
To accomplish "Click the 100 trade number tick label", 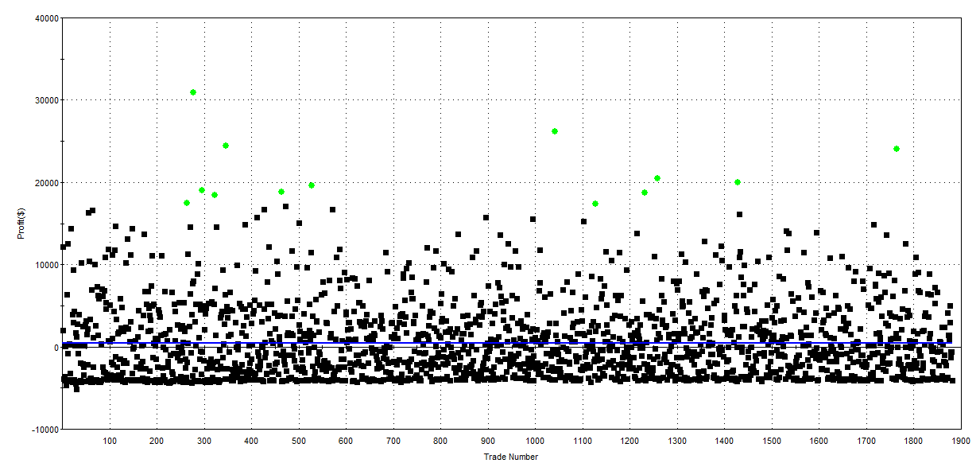I will pos(110,439).
